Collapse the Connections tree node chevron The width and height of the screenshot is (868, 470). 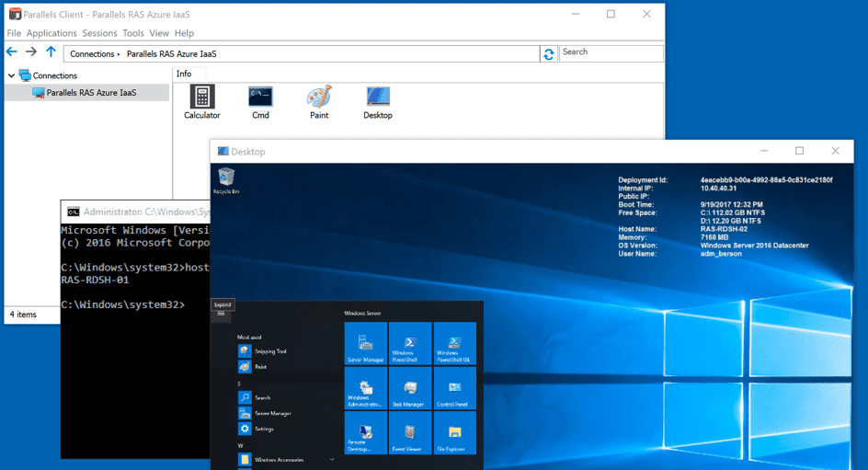12,75
